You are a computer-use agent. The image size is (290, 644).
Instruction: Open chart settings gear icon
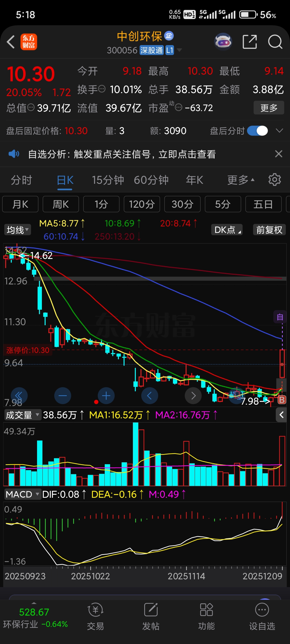pyautogui.click(x=274, y=180)
